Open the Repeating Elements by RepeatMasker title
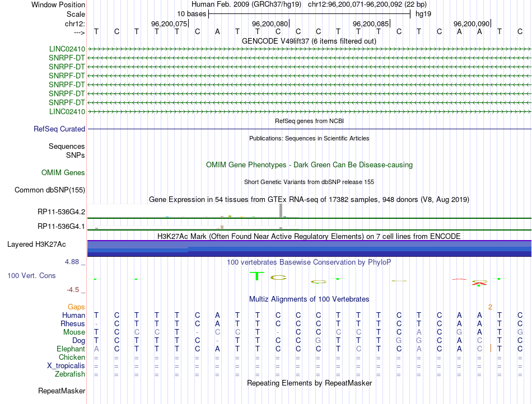Viewport: 532px width, 404px height. point(309,383)
